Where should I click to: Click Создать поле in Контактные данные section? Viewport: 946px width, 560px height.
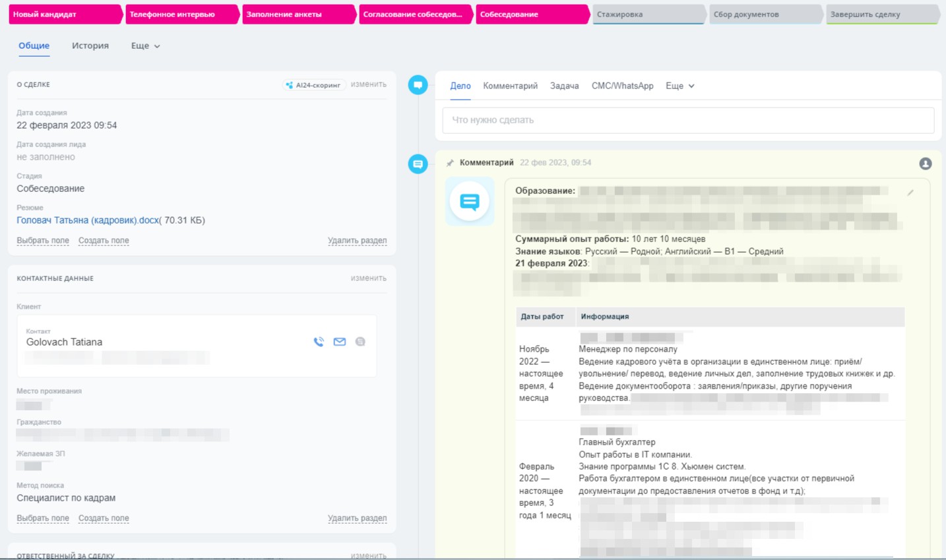coord(104,518)
